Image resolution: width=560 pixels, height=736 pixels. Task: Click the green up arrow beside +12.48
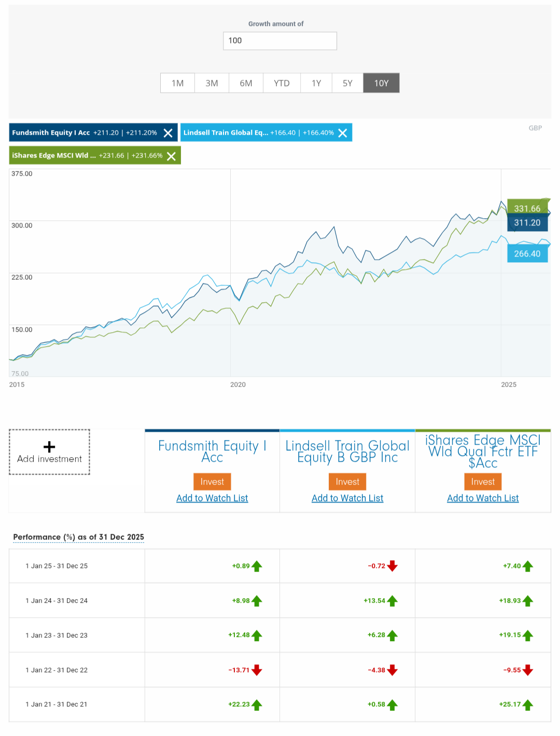coord(257,635)
